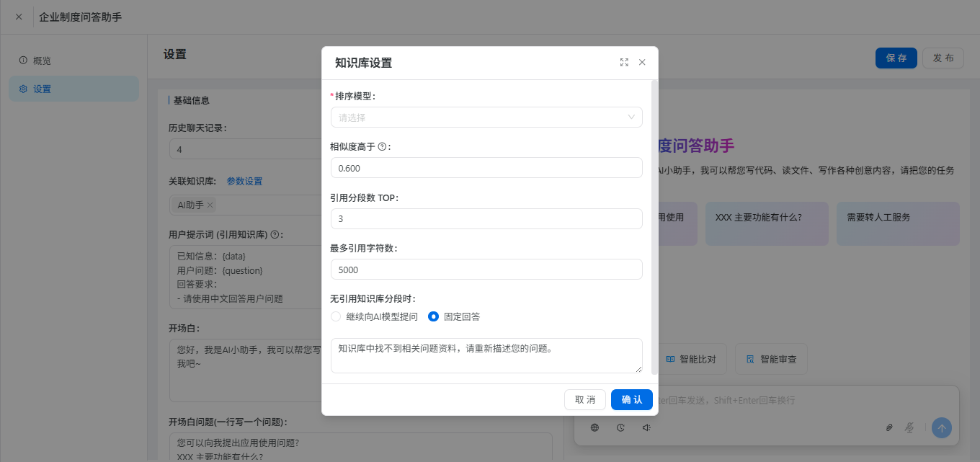Click the chat history clock icon
The image size is (980, 462).
621,427
